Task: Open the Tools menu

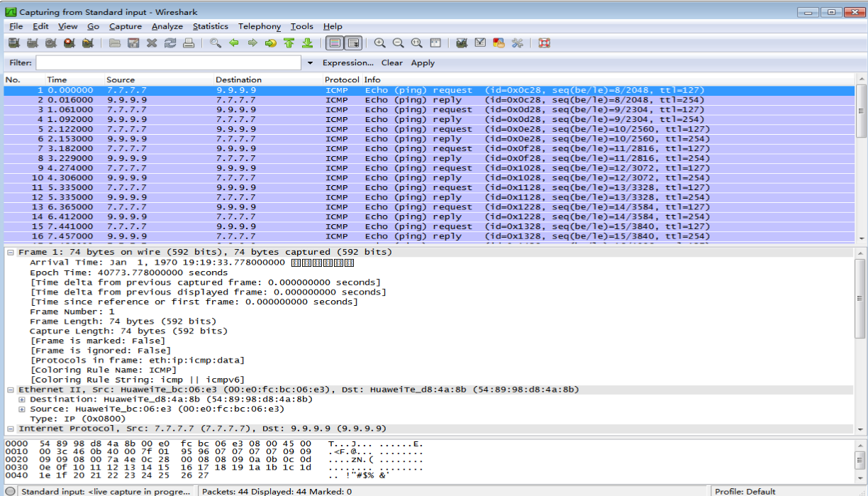Action: click(301, 26)
